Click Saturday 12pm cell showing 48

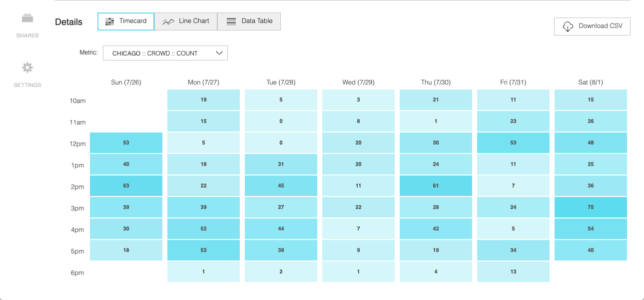click(x=591, y=142)
